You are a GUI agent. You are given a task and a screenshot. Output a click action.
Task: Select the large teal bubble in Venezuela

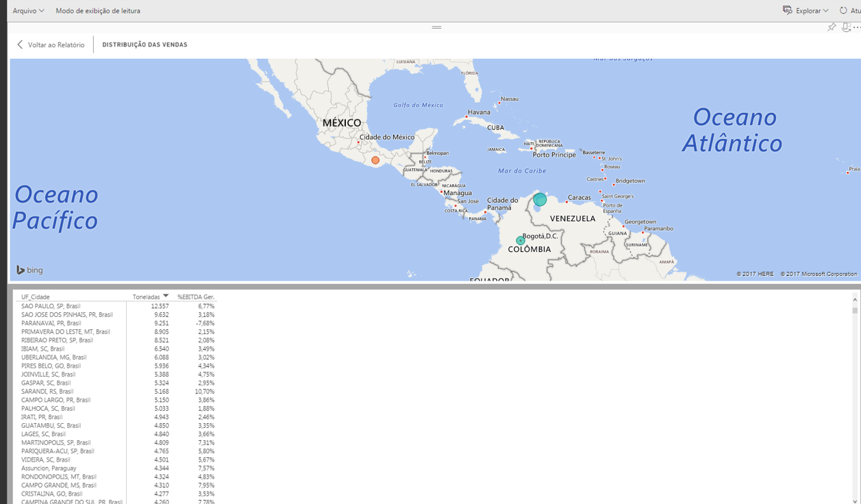tap(540, 199)
